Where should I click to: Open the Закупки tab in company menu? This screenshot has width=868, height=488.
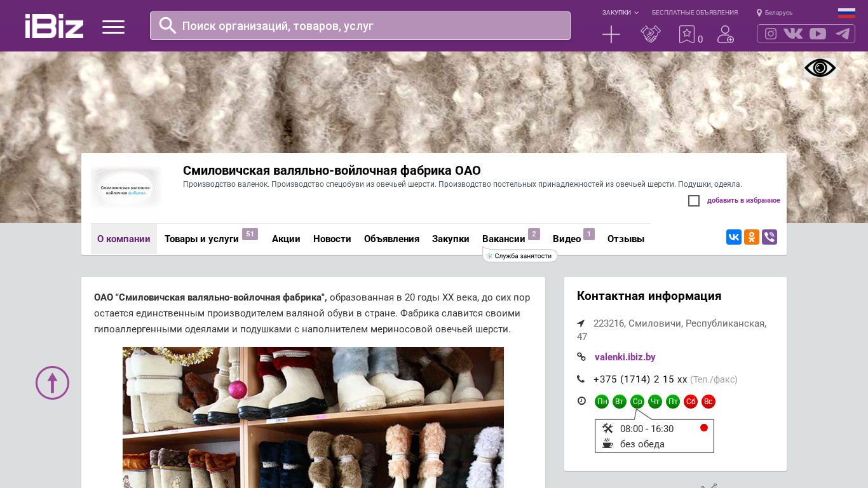(451, 239)
